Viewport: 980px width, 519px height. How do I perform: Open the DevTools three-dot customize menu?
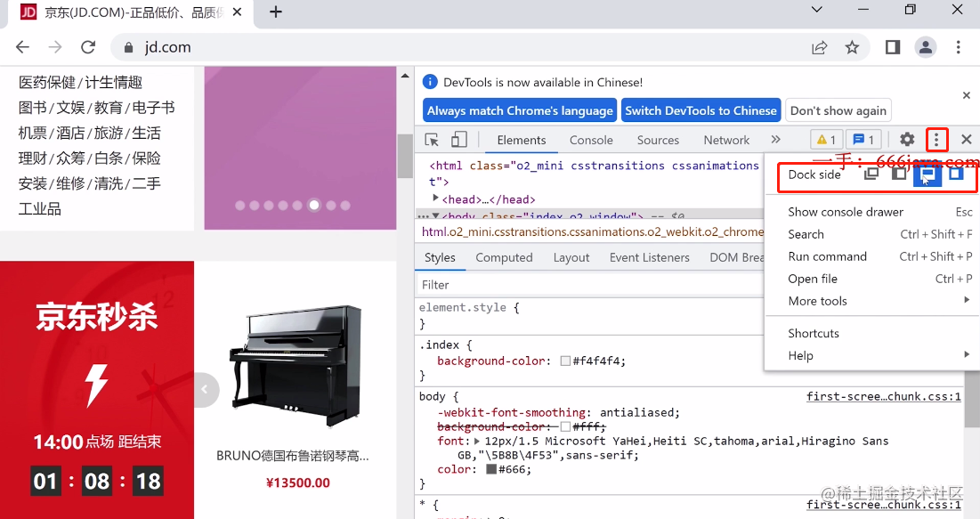(936, 140)
